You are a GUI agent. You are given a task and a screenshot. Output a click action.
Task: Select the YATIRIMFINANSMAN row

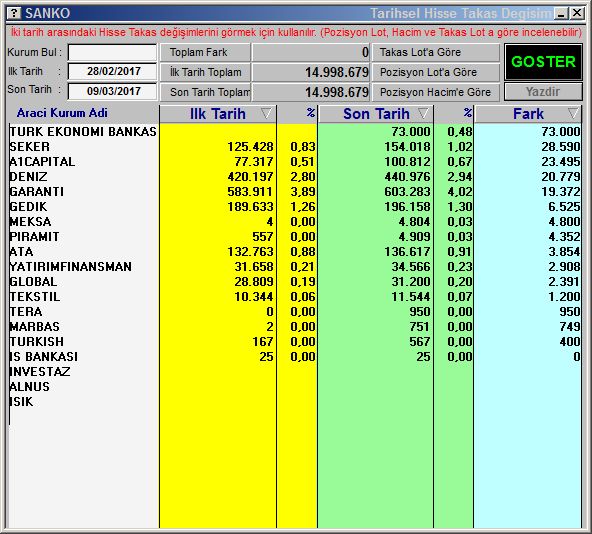point(294,267)
